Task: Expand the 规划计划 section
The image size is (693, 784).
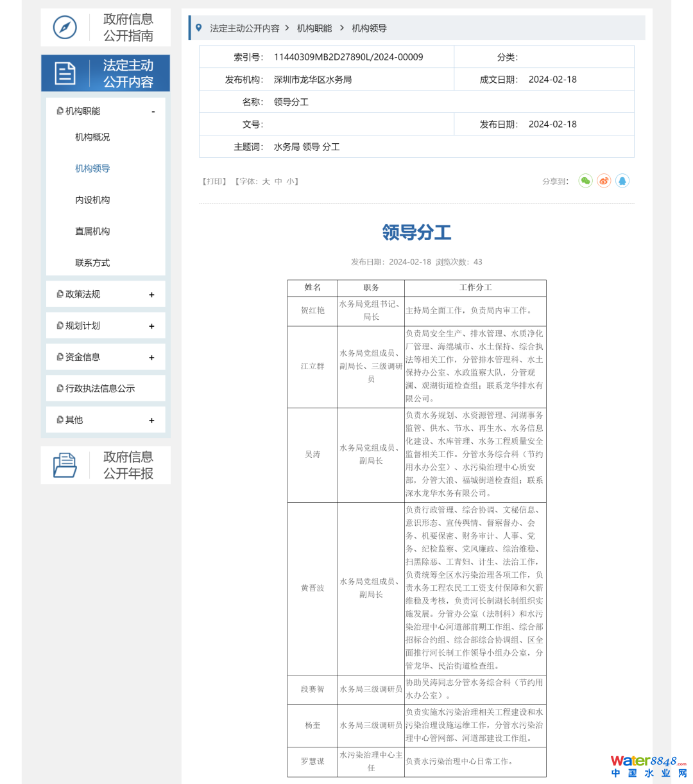Action: tap(151, 326)
